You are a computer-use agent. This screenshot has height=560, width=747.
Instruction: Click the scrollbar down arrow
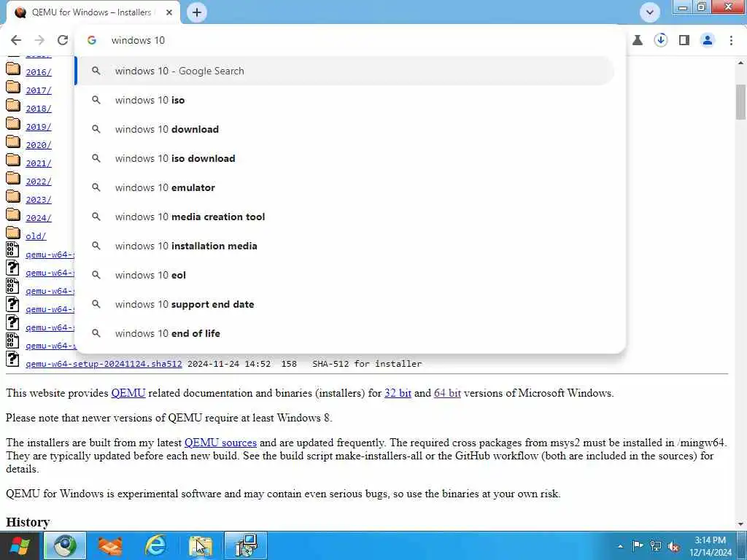tap(741, 524)
